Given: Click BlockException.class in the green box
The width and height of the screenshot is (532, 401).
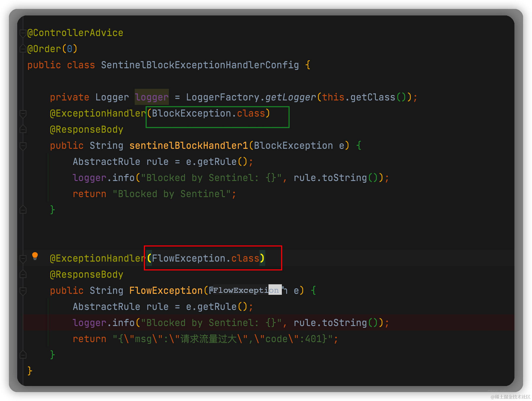Looking at the screenshot, I should click(x=208, y=114).
